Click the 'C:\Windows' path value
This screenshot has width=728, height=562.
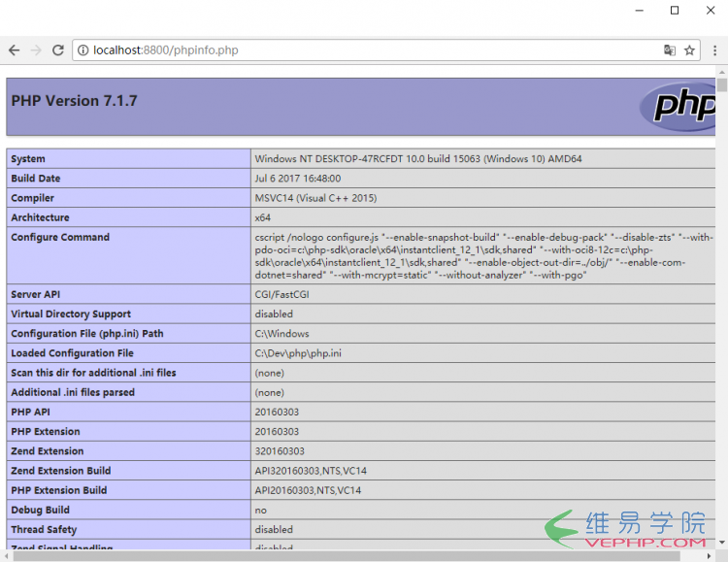[x=281, y=334]
